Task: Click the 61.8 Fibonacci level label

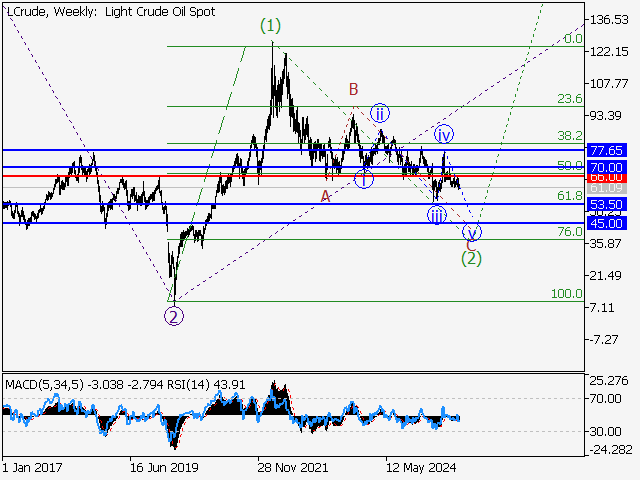Action: pyautogui.click(x=570, y=196)
